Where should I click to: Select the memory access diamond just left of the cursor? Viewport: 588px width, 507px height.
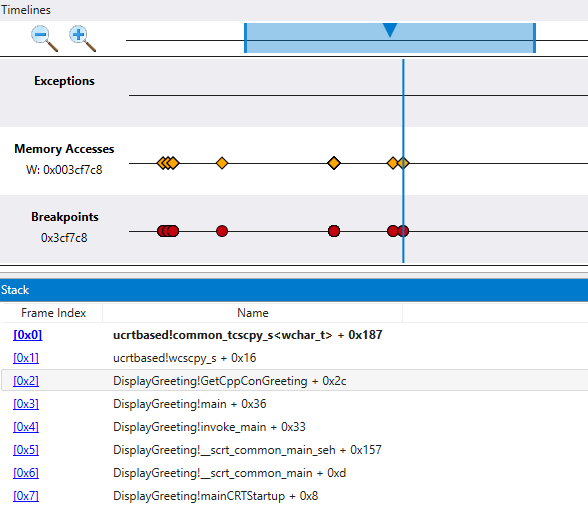pos(393,163)
